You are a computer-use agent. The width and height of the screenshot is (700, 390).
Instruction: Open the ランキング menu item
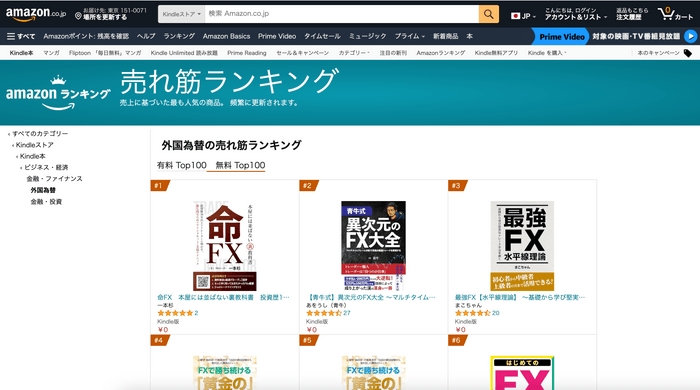click(x=179, y=36)
